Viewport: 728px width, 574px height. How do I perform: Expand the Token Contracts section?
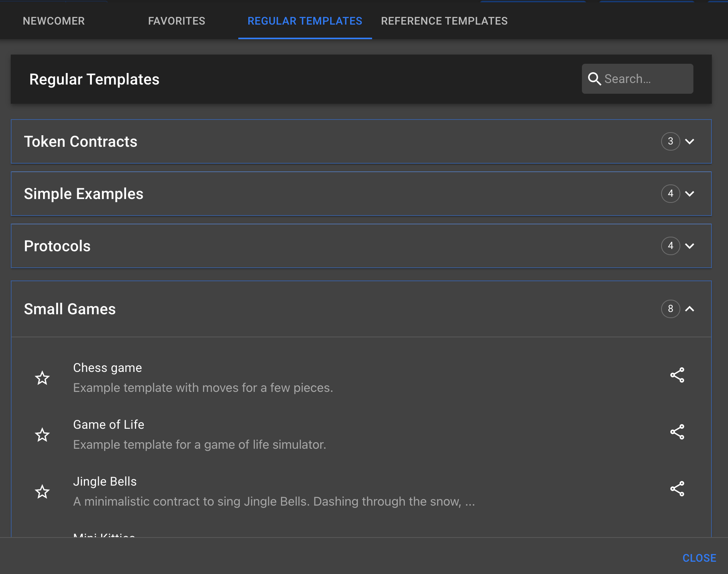pos(690,141)
